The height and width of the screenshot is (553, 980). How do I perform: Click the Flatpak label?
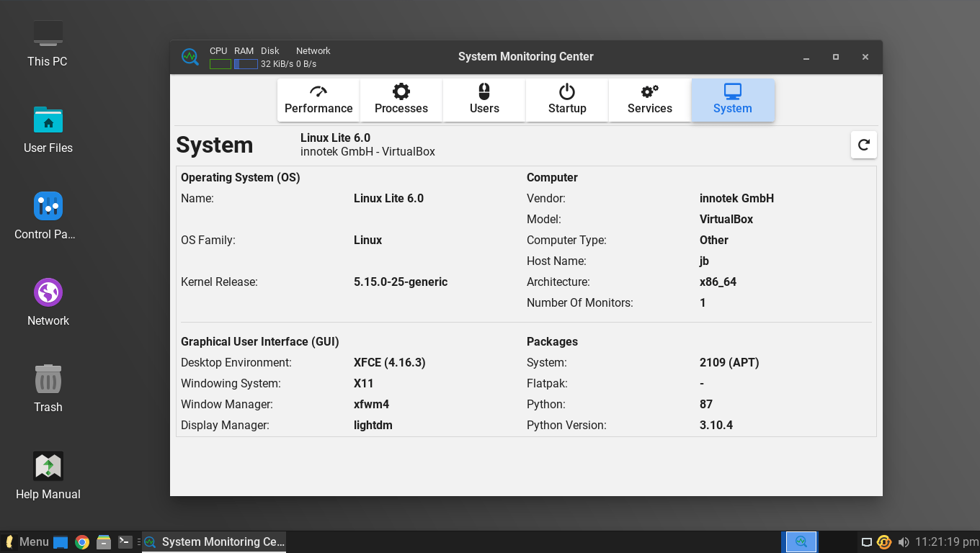547,383
